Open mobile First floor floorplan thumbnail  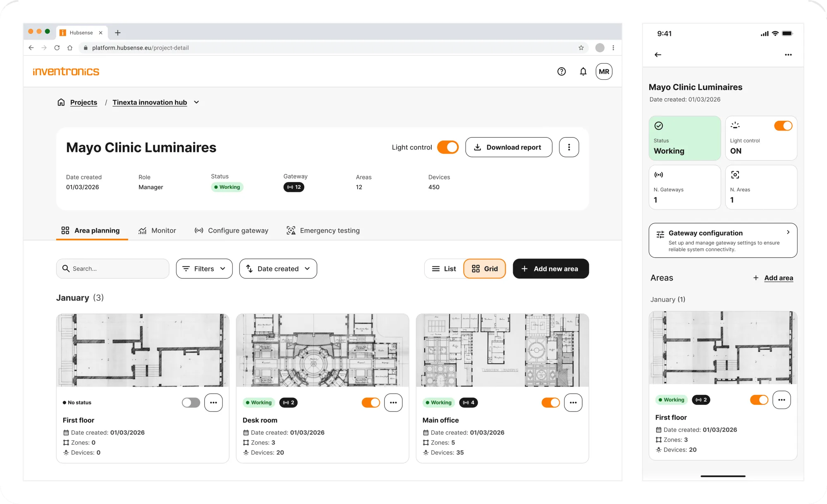723,348
